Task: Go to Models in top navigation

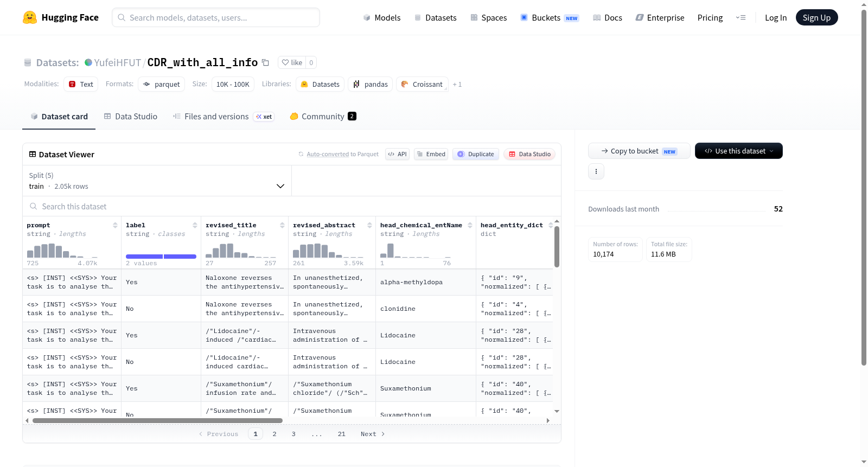Action: coord(382,17)
